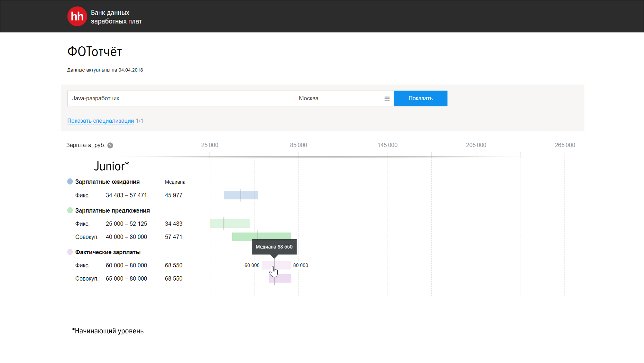Open the region list menu icon
Viewport: 644px width, 363px height.
pos(387,99)
